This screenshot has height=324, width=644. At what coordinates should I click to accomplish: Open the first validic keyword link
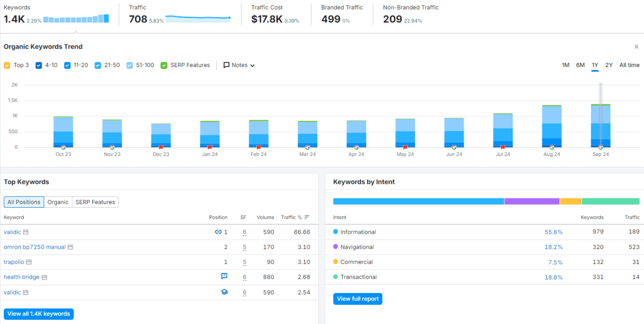point(12,232)
